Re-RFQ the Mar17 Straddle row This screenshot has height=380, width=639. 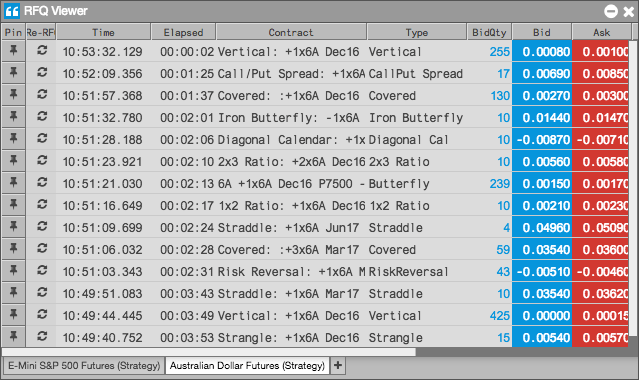(x=42, y=293)
